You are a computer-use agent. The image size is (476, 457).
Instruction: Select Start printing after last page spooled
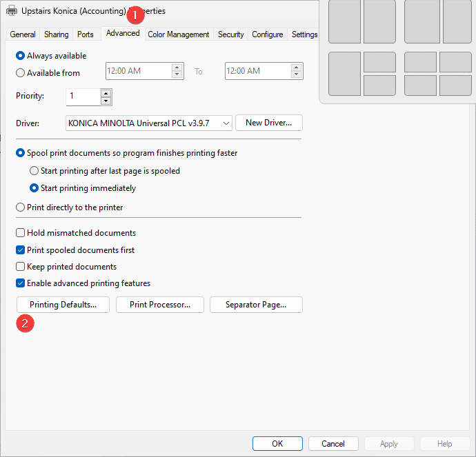coord(34,171)
